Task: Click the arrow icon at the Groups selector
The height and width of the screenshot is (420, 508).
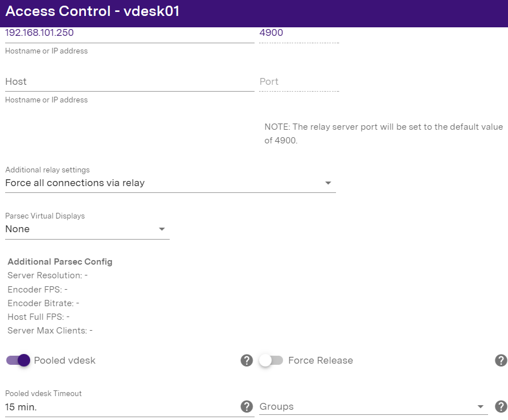Action: click(481, 407)
